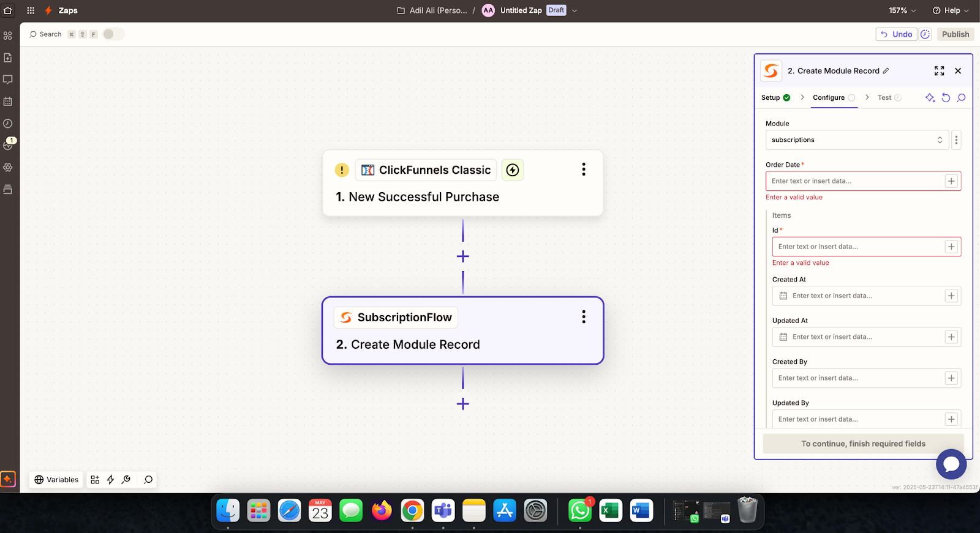Open WhatsApp from the Dock

(x=579, y=510)
